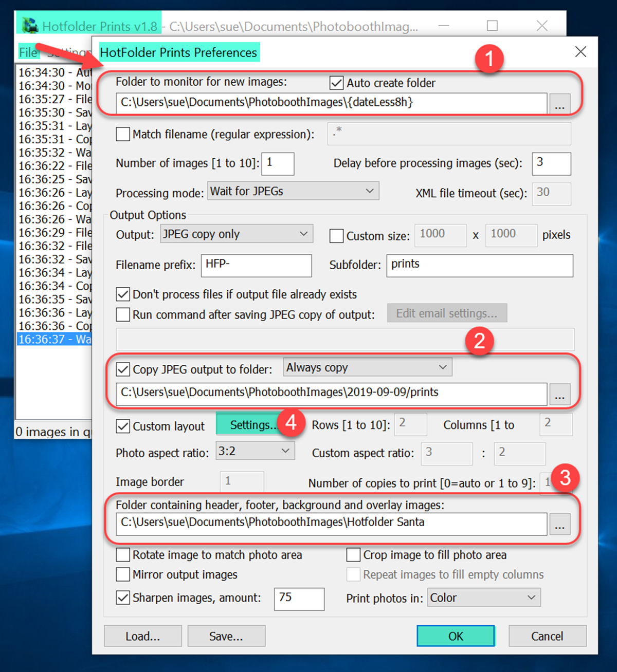
Task: Cancel the preferences dialog
Action: coord(547,636)
